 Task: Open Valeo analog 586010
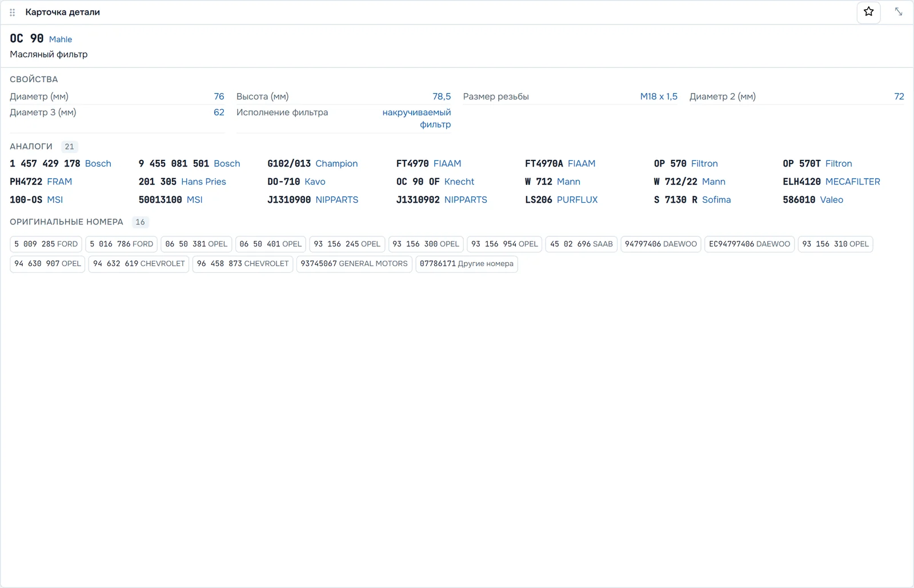[x=813, y=200]
